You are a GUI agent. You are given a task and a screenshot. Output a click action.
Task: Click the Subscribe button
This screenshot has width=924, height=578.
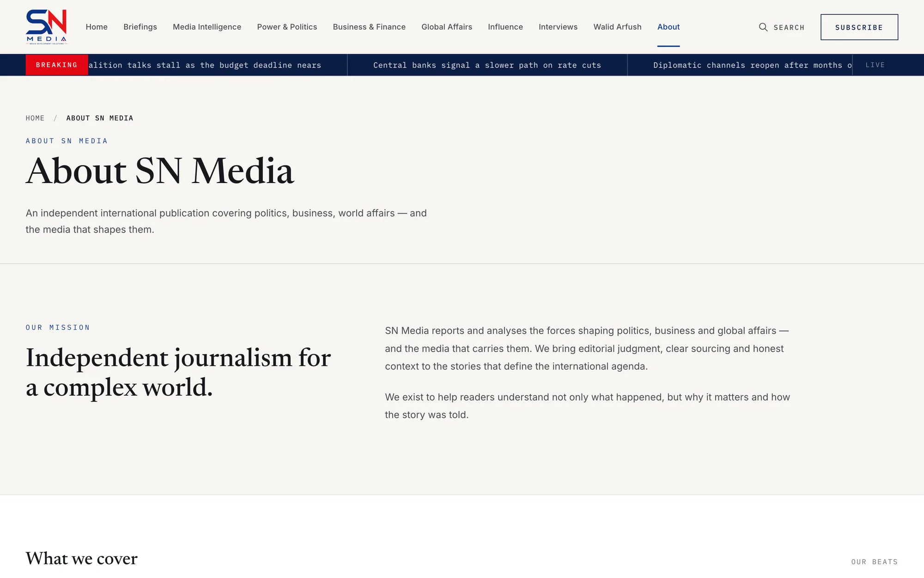pyautogui.click(x=859, y=27)
